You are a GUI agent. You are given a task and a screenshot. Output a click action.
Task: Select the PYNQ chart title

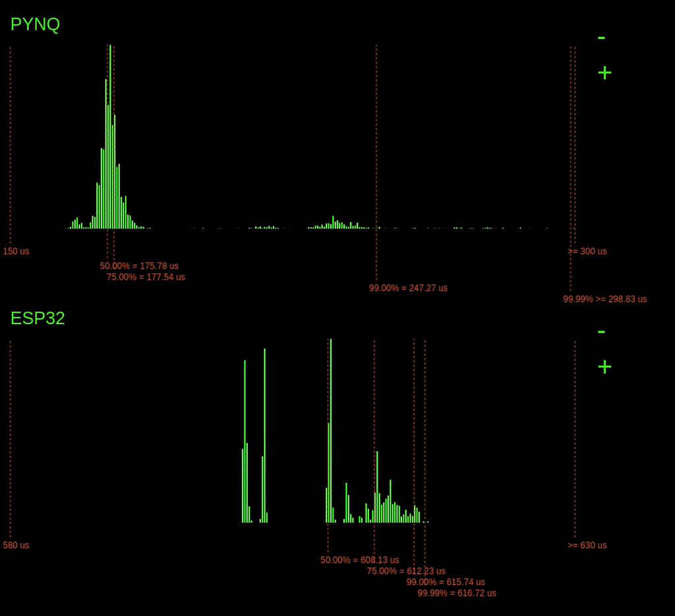(x=35, y=24)
